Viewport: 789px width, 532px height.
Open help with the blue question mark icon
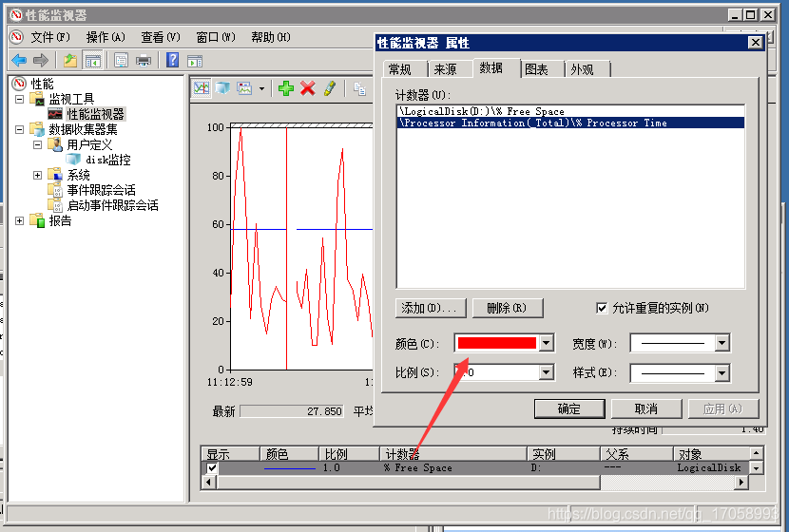[173, 61]
